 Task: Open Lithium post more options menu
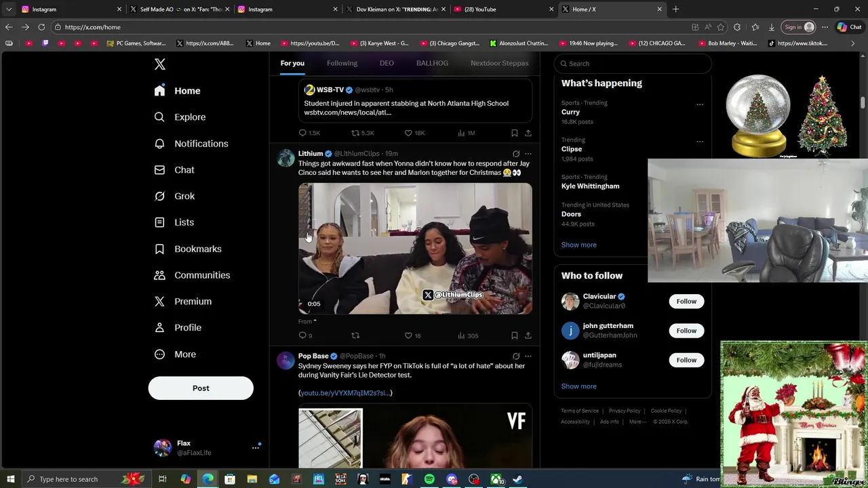click(x=528, y=154)
